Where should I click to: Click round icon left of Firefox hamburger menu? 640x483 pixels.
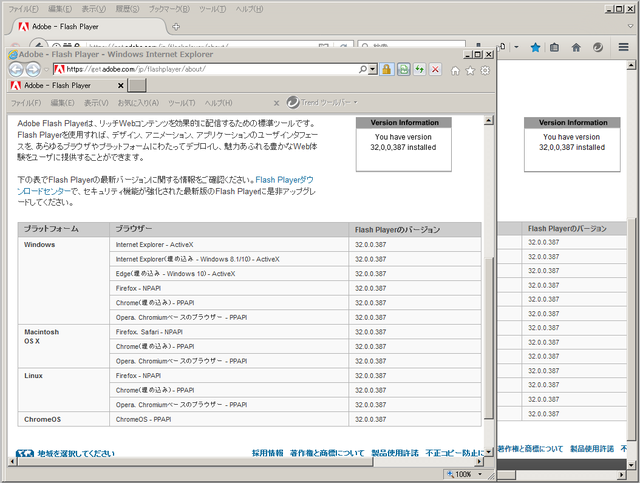coord(598,47)
